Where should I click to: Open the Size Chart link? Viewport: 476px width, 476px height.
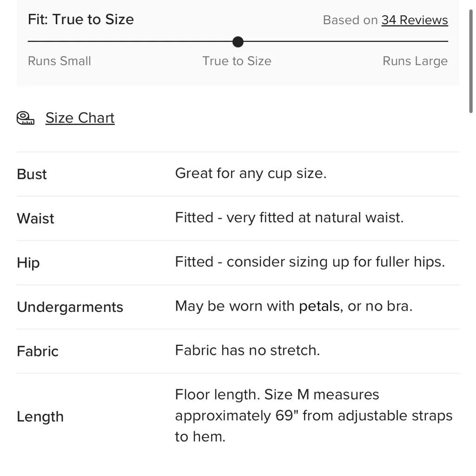80,118
